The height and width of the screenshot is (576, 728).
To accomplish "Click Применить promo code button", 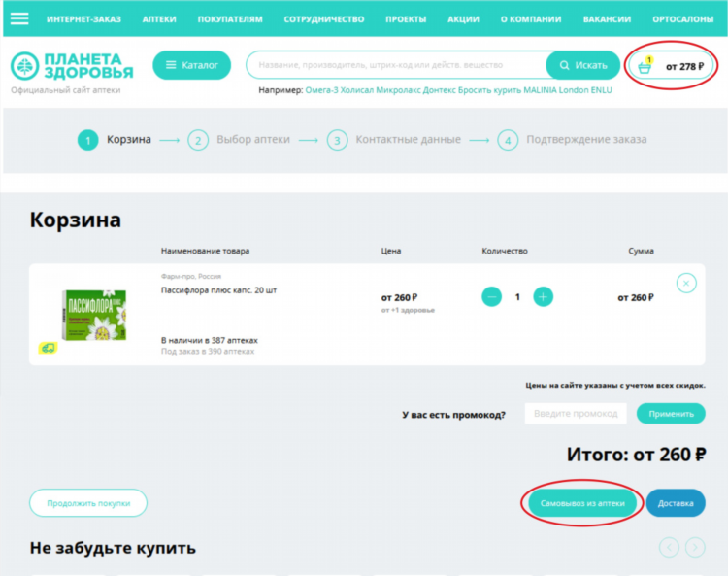I will tap(671, 414).
